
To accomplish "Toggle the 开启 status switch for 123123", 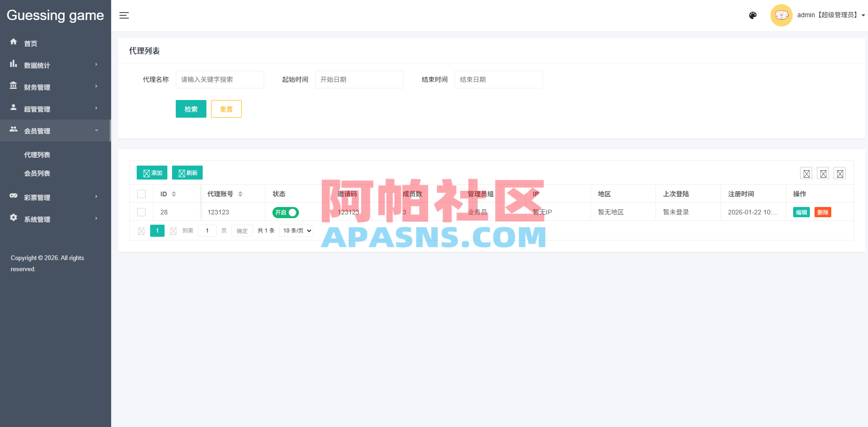I will (285, 213).
